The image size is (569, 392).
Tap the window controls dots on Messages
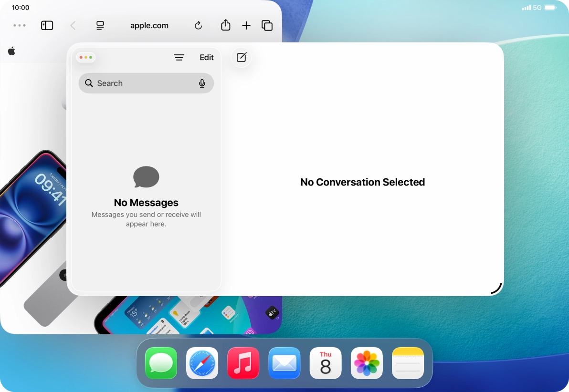point(86,57)
